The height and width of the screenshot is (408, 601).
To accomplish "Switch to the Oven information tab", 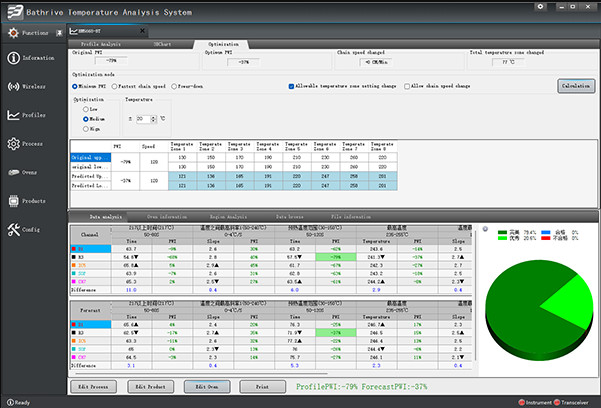I will click(167, 217).
